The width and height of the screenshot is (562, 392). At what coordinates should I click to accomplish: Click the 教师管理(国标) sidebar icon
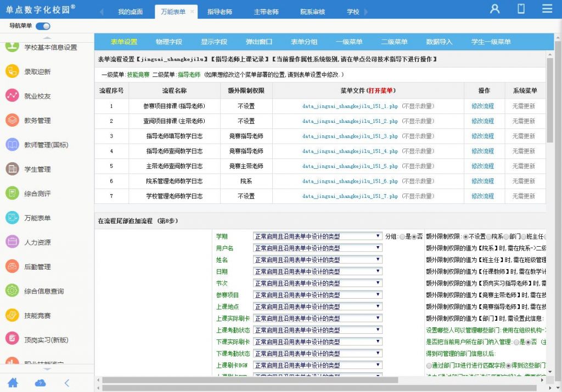pyautogui.click(x=12, y=145)
